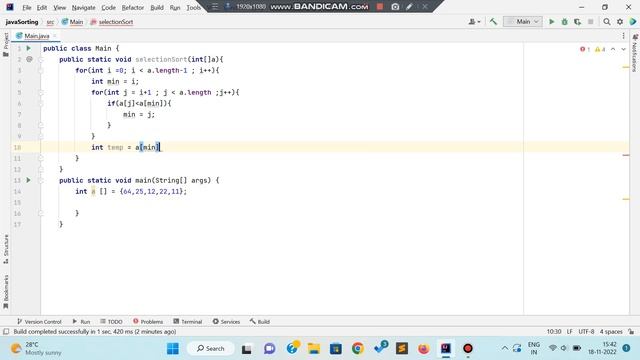Click the error count indicator in editor
The height and width of the screenshot is (360, 640).
[x=585, y=49]
